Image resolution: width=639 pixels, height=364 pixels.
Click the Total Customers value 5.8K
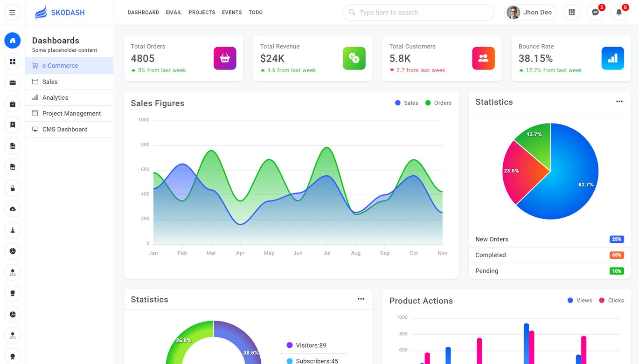pyautogui.click(x=400, y=58)
